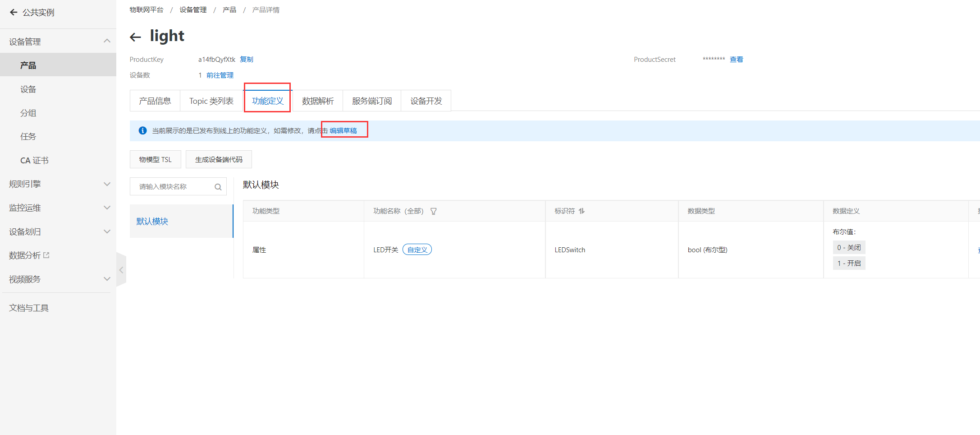Image resolution: width=980 pixels, height=435 pixels.
Task: Switch to the 数据解析 tab
Action: coord(318,101)
